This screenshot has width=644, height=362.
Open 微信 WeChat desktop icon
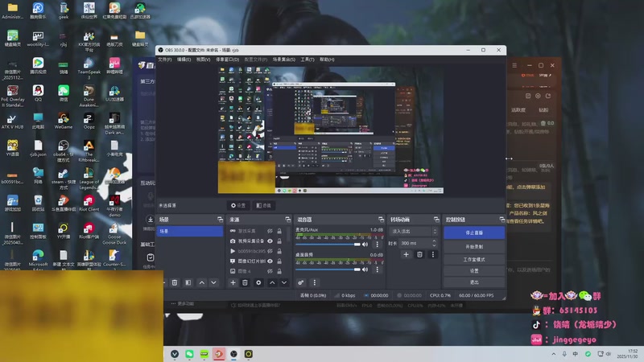coord(64,93)
